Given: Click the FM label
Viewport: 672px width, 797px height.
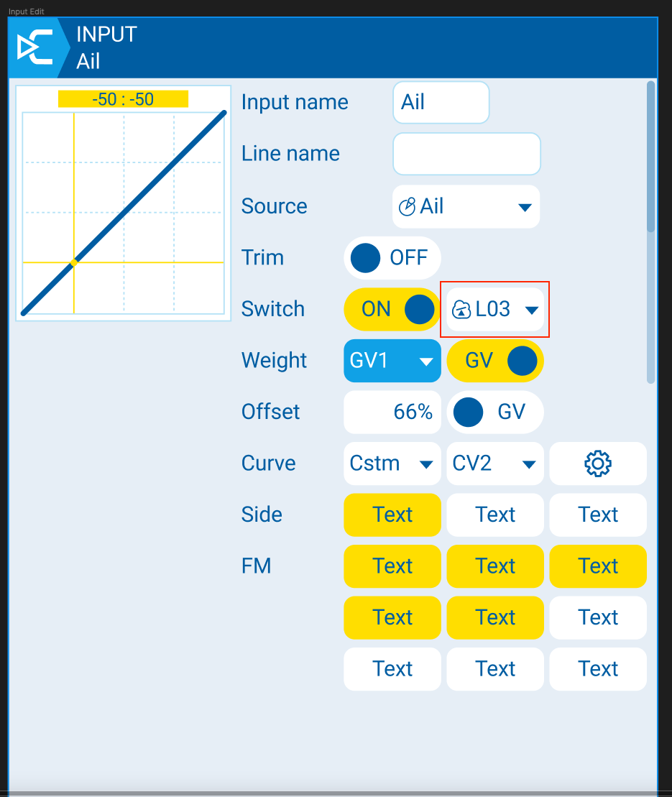Looking at the screenshot, I should (x=257, y=566).
